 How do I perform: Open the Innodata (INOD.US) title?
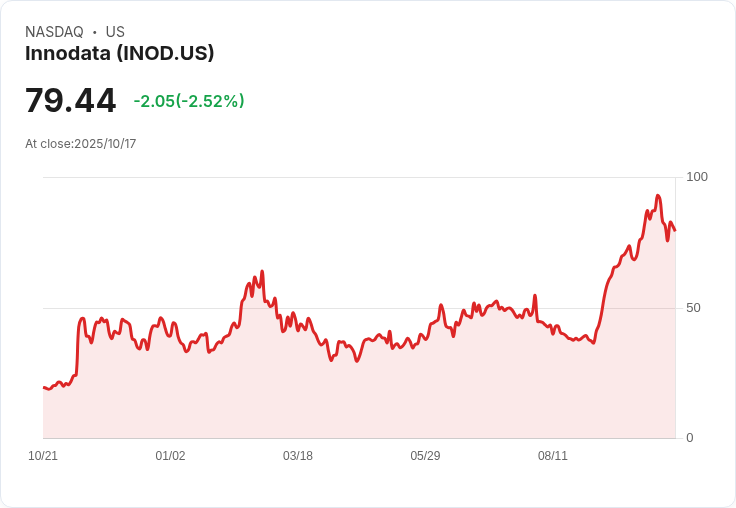(x=119, y=54)
